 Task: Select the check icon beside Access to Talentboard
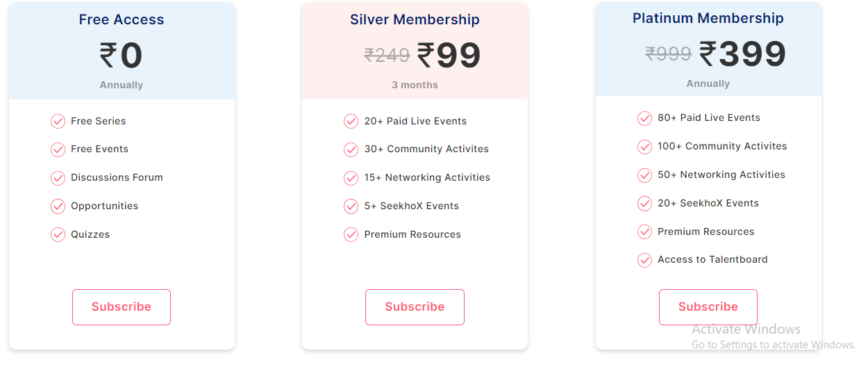click(x=644, y=260)
